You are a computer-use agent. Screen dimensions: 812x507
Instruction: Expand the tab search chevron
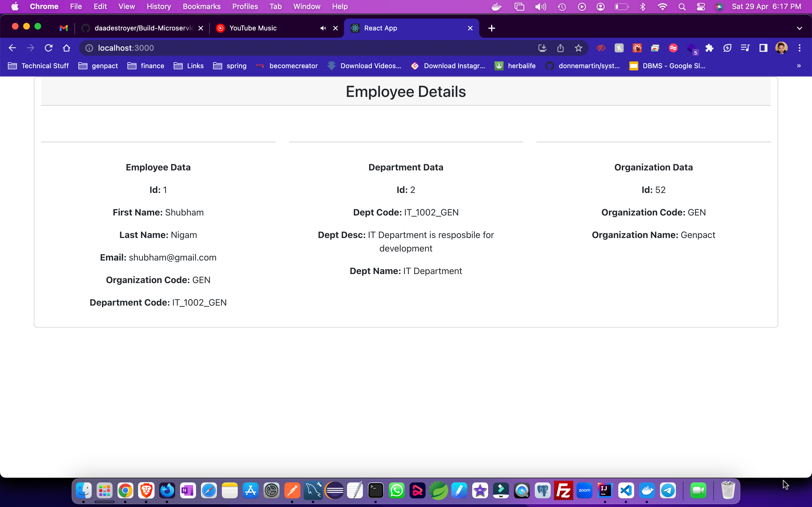799,28
